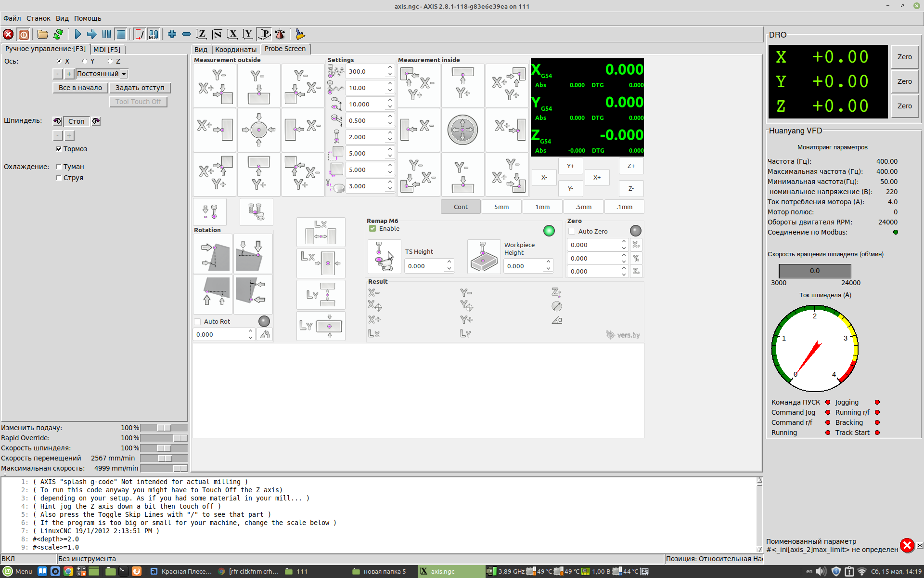The image size is (924, 578).
Task: Increase the 300.0 probe feed value
Action: click(390, 68)
